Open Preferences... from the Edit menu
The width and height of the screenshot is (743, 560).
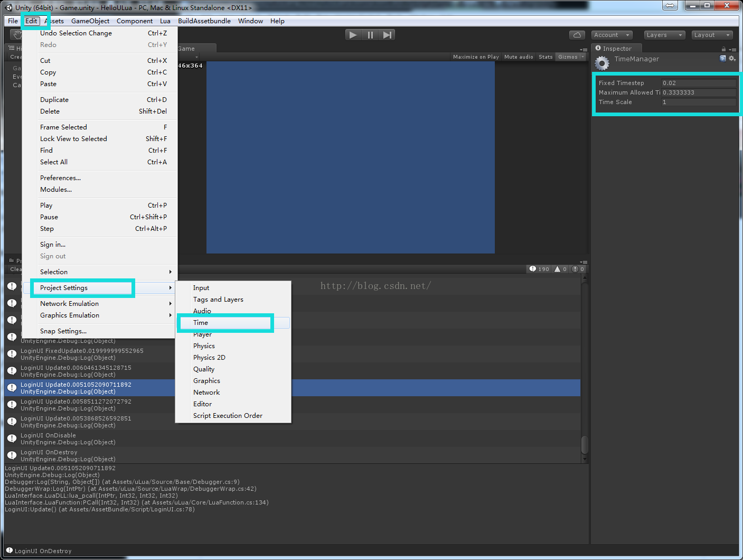[x=99, y=178]
